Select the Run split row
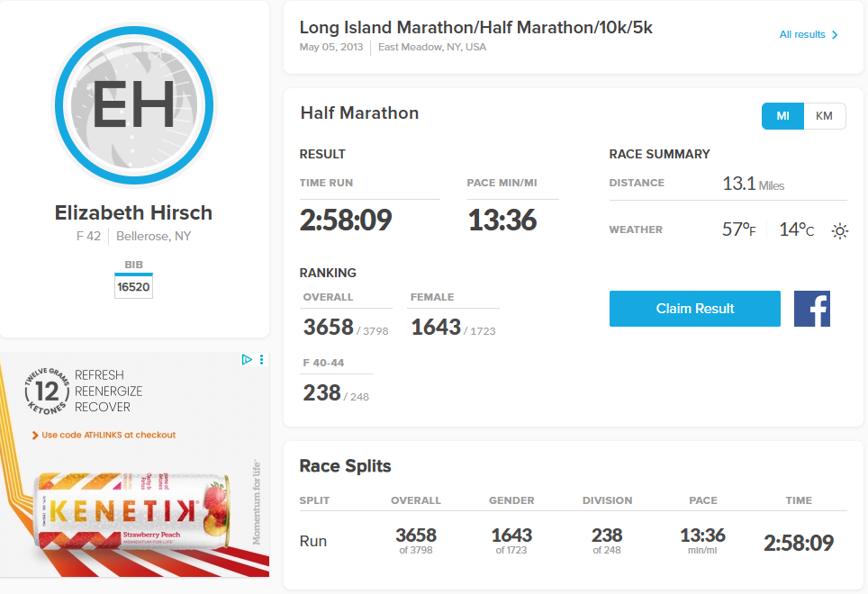This screenshot has width=868, height=594. click(x=313, y=542)
